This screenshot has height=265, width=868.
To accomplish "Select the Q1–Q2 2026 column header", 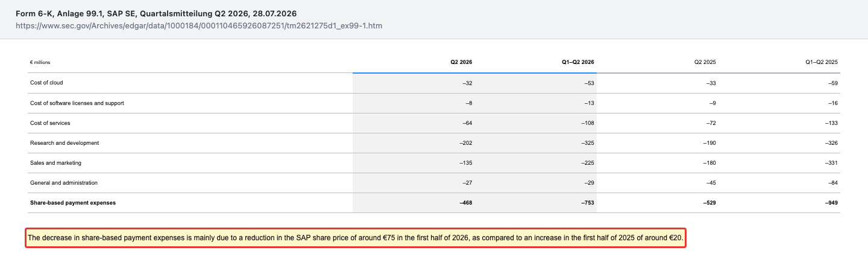I will coord(577,62).
